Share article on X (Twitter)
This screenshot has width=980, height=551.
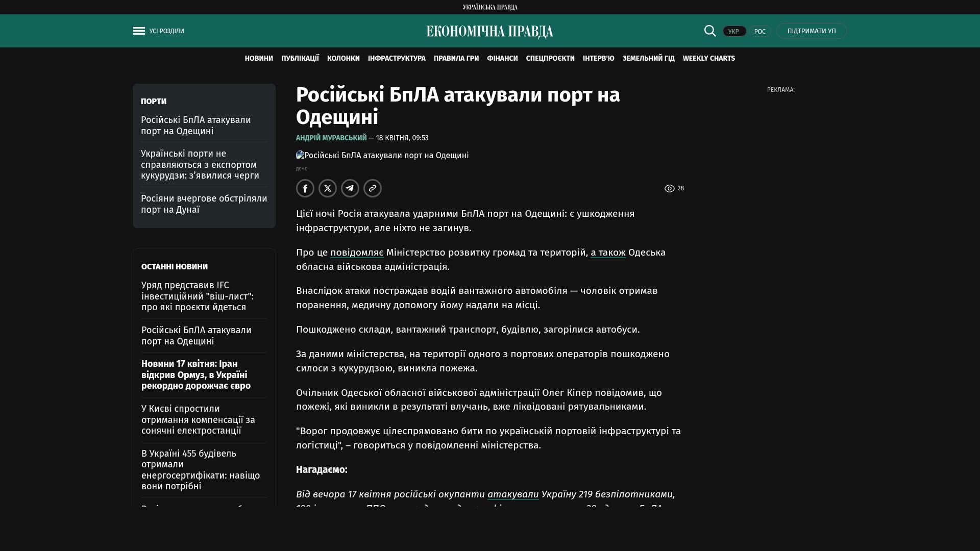(328, 188)
